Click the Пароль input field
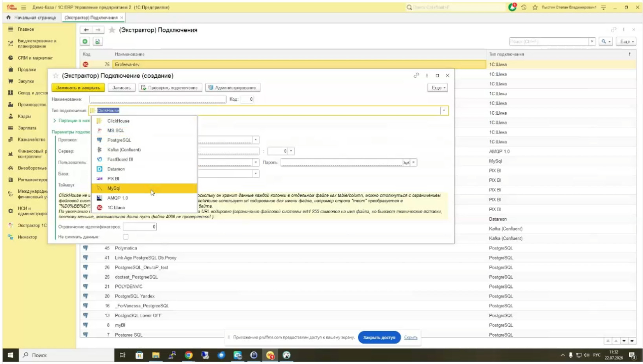 pos(342,163)
